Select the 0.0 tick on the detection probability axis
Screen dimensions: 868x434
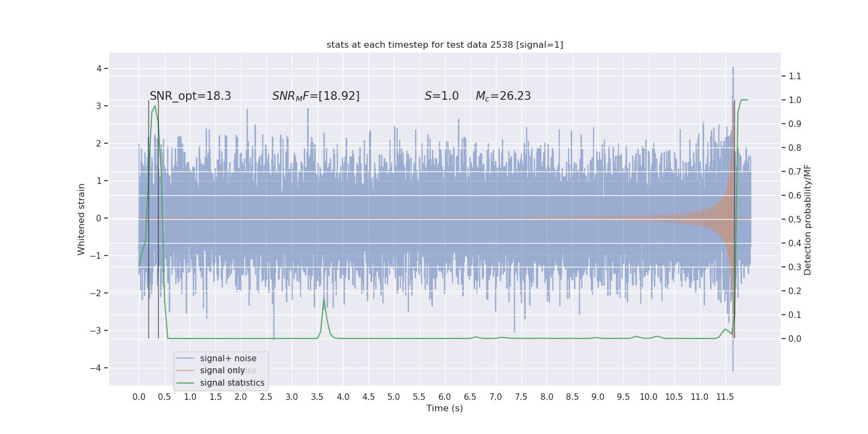(x=795, y=339)
